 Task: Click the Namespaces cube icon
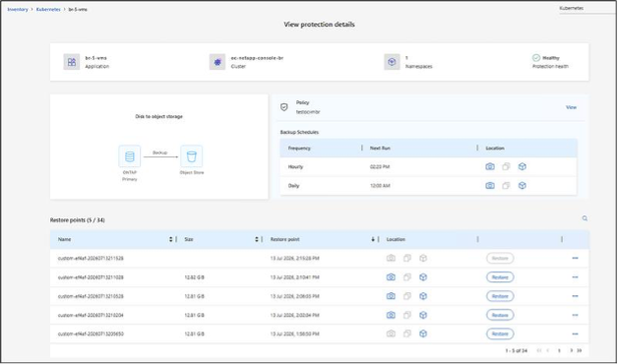pyautogui.click(x=392, y=62)
